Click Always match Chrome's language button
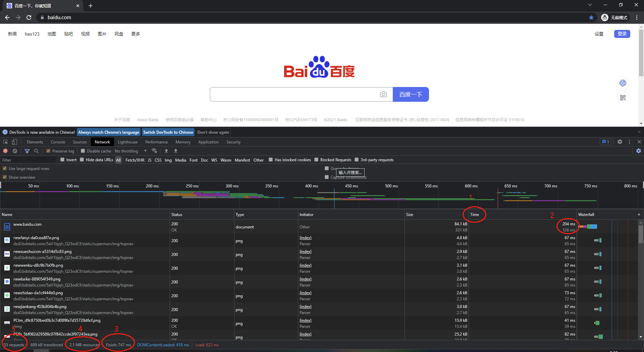 tap(109, 132)
